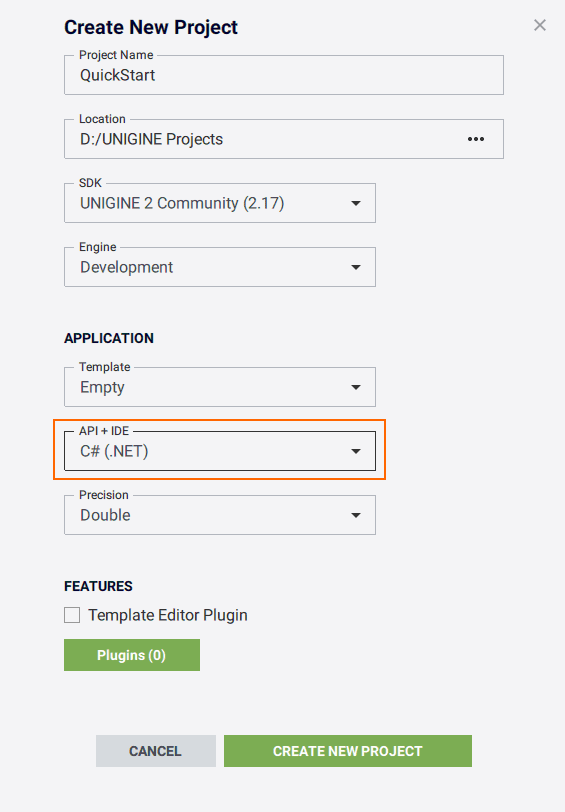Click the Template Editor Plugin label text

(168, 615)
